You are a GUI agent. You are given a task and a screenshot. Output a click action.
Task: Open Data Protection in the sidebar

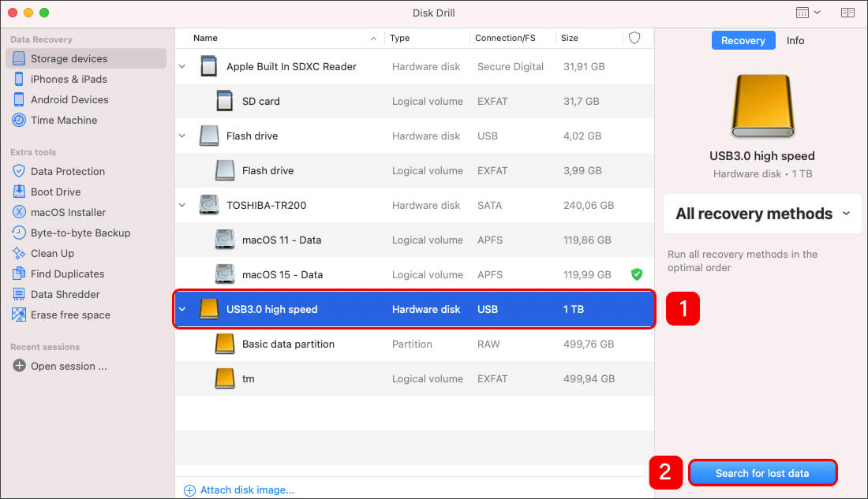67,171
